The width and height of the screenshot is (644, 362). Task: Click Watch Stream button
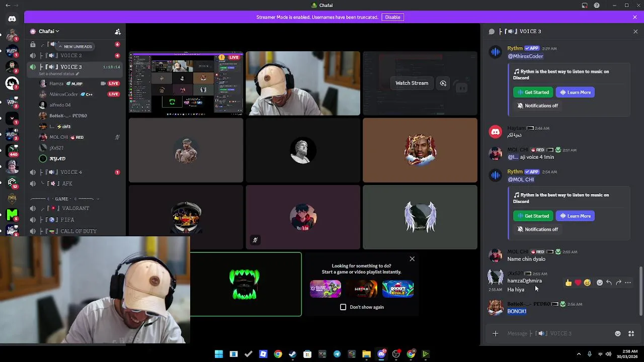[x=412, y=83]
